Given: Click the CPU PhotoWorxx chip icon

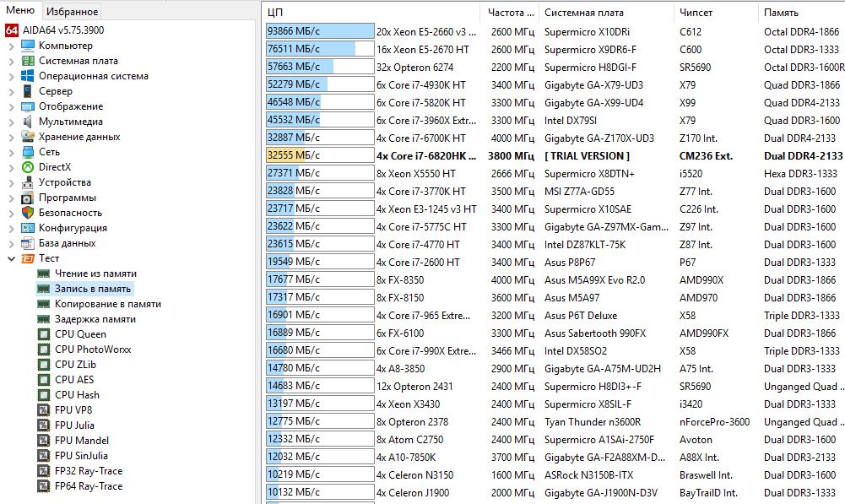Looking at the screenshot, I should [44, 350].
